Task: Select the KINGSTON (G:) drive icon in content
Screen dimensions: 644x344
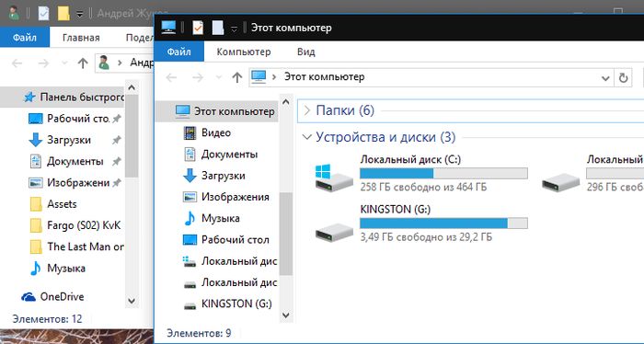Action: (334, 233)
